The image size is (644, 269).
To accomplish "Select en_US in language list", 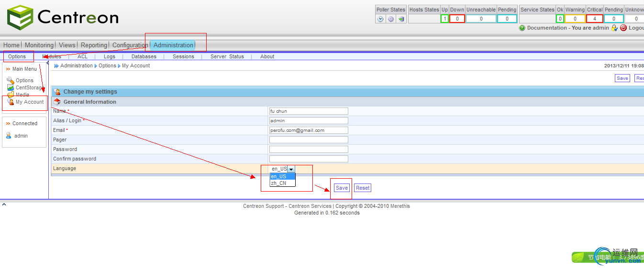I will 282,176.
